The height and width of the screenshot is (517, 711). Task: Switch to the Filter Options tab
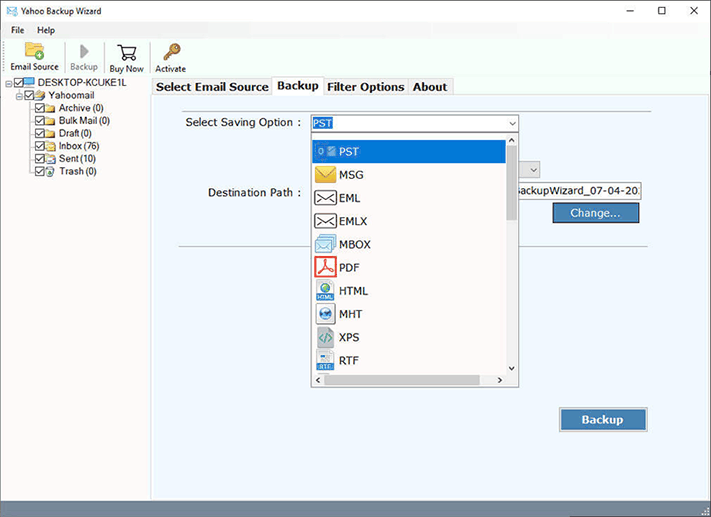(365, 87)
